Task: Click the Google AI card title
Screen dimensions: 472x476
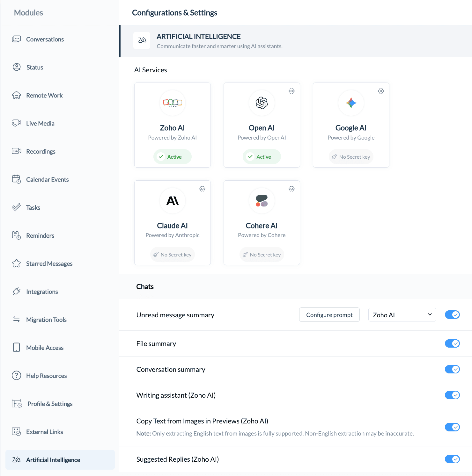Action: click(x=351, y=128)
